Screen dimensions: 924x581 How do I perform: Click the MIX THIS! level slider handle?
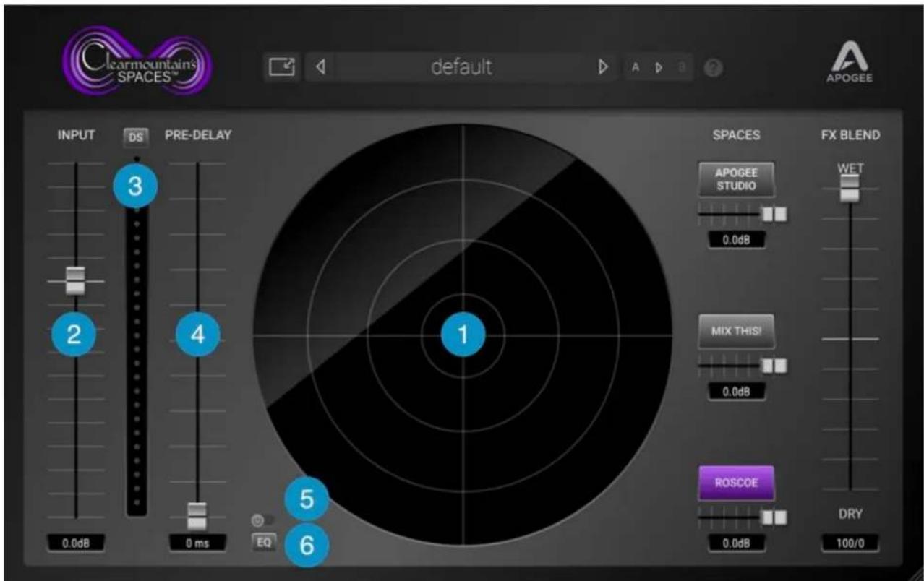[x=774, y=367]
